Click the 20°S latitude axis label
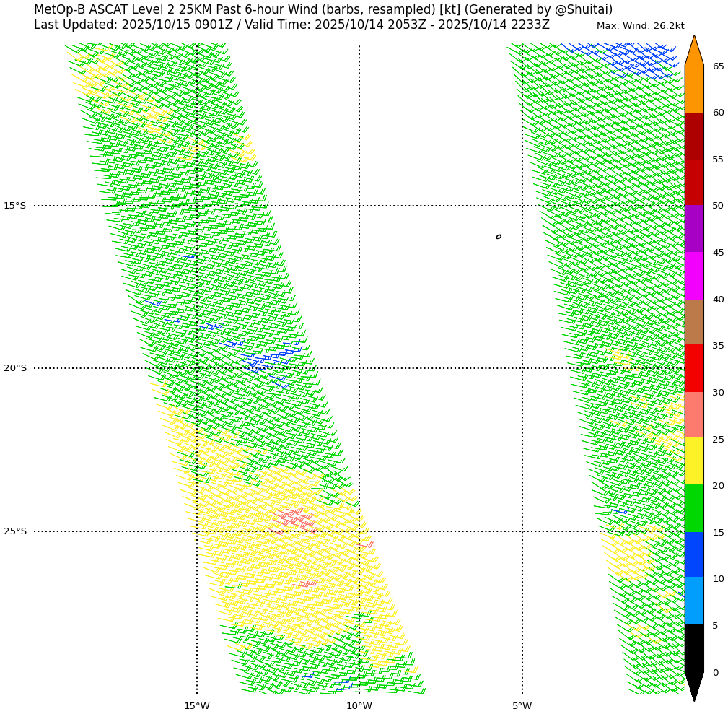This screenshot has height=714, width=728. tap(14, 368)
